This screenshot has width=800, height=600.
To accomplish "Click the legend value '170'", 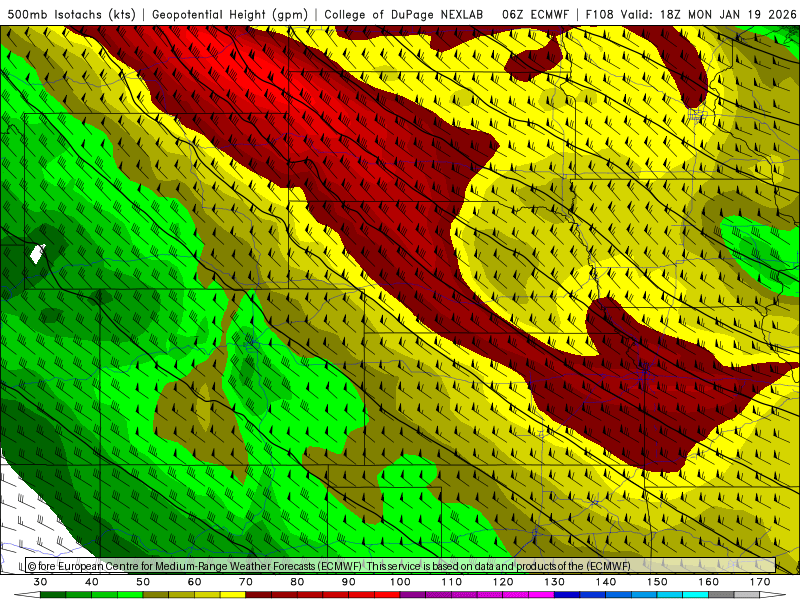I will click(x=760, y=582).
